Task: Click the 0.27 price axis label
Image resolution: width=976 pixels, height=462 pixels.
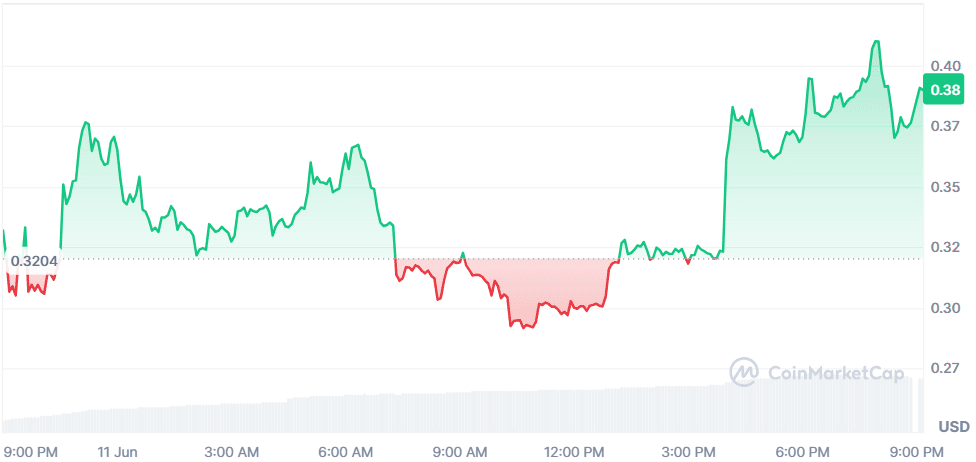Action: pos(945,368)
